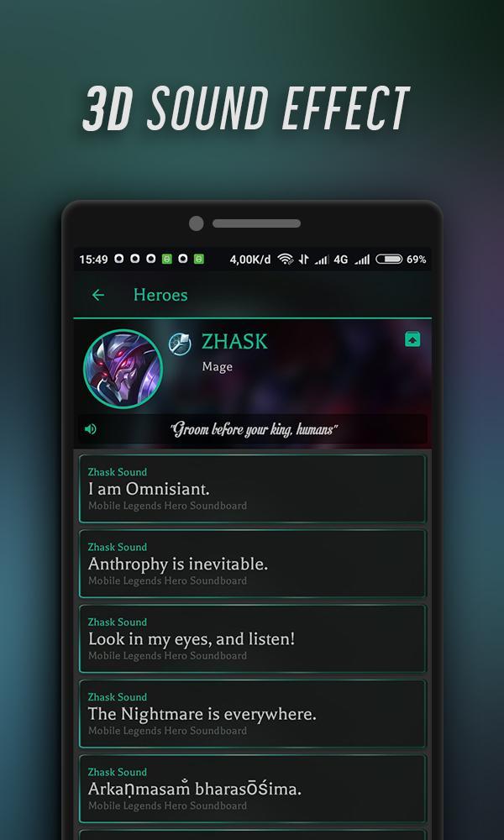Tap the 15:49 clock in status bar
The height and width of the screenshot is (840, 504).
[94, 260]
